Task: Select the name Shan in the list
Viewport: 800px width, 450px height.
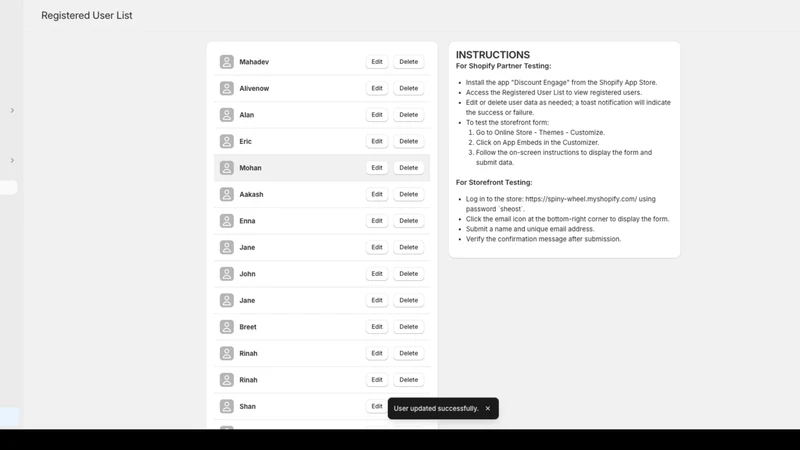Action: (x=247, y=407)
